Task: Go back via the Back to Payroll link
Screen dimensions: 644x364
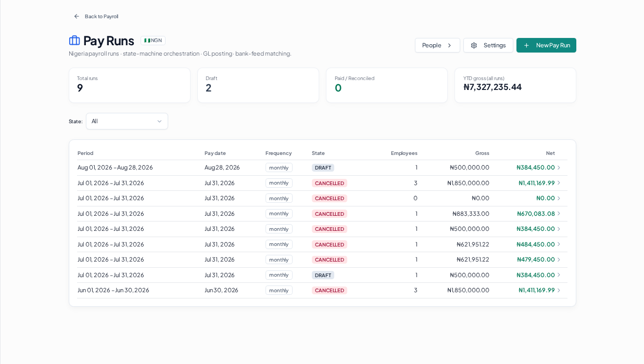Action: coord(96,16)
